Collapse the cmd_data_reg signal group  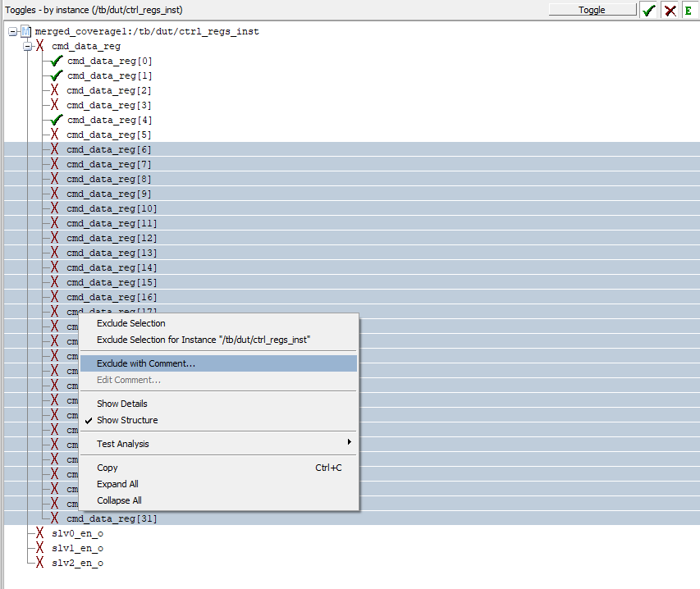click(27, 46)
